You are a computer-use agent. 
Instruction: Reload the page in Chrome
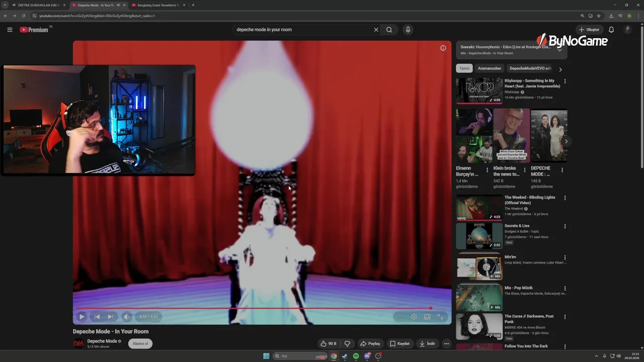[x=23, y=16]
